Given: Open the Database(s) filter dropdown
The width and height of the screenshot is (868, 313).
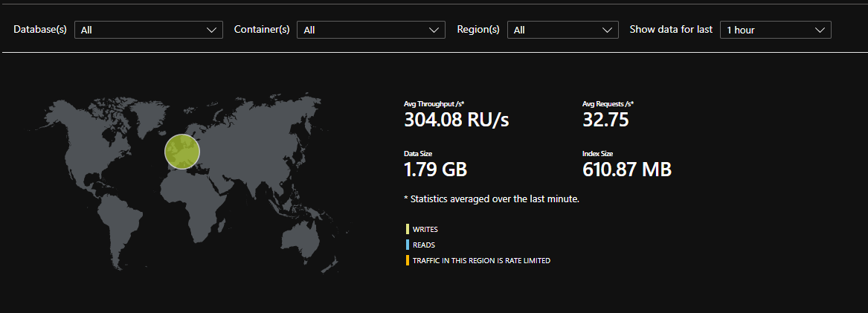Looking at the screenshot, I should click(148, 30).
